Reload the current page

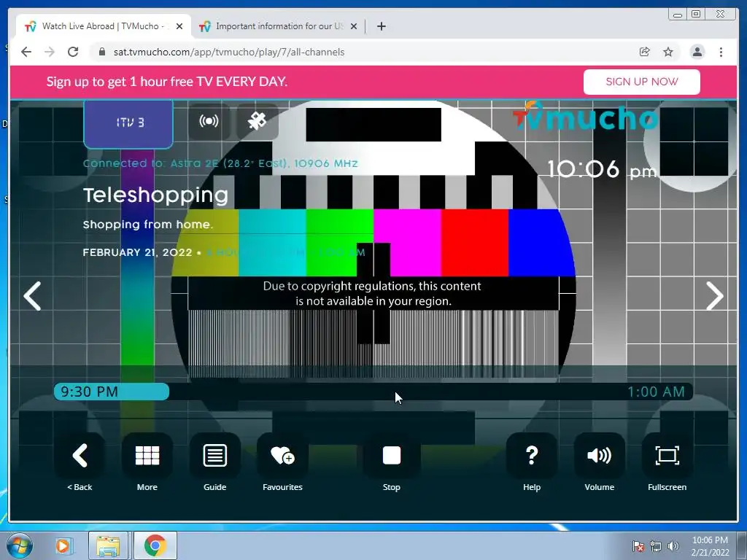73,52
